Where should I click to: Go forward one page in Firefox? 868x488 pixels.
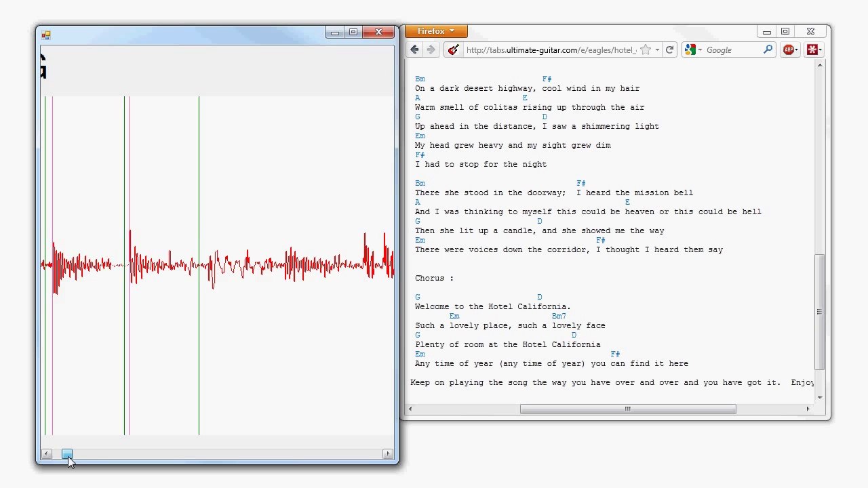[x=431, y=49]
